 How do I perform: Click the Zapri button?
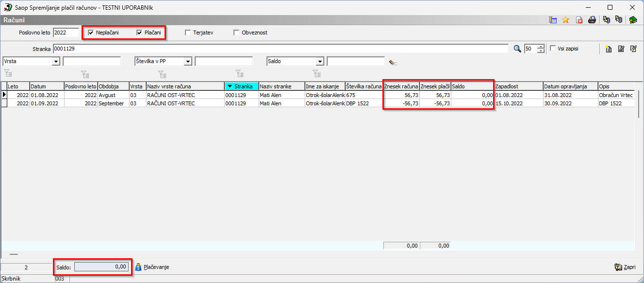coord(625,267)
